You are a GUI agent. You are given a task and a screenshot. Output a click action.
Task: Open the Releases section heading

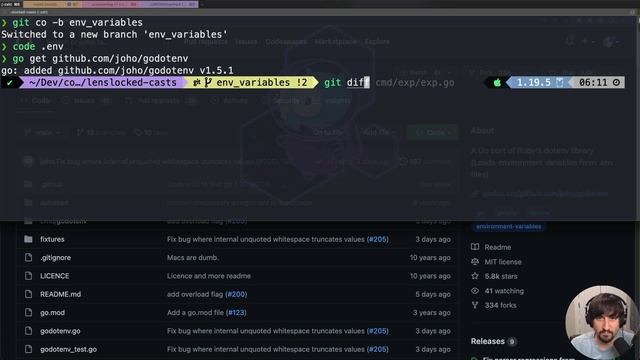[488, 341]
